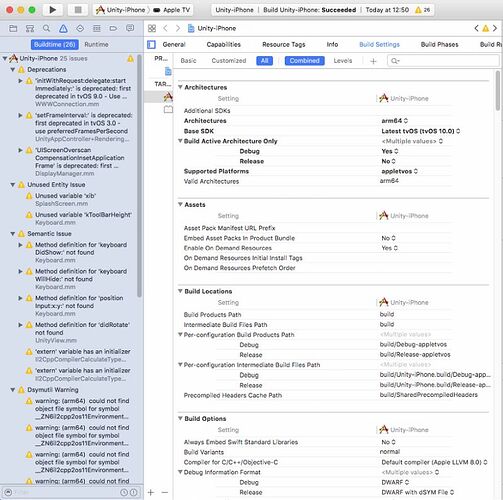Select the Levels settings view
The image size is (503, 500).
click(343, 61)
